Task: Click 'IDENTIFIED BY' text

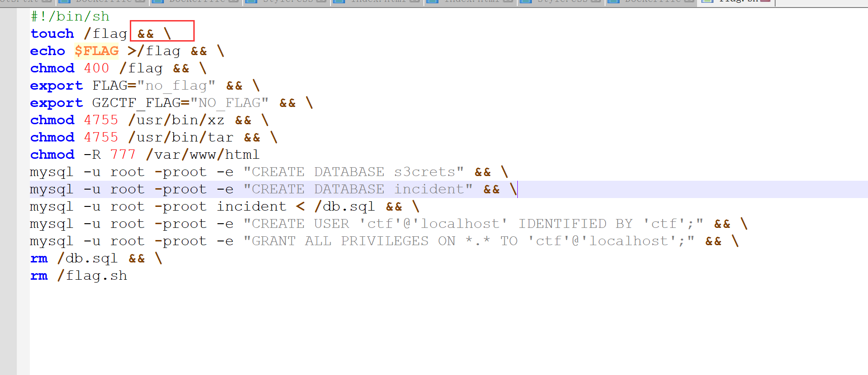Action: [x=576, y=224]
